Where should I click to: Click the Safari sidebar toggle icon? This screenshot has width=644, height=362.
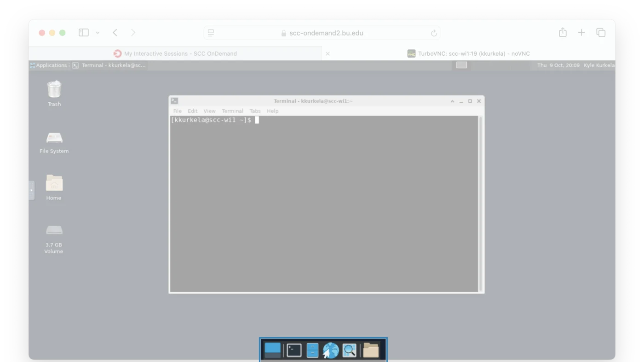coord(84,33)
